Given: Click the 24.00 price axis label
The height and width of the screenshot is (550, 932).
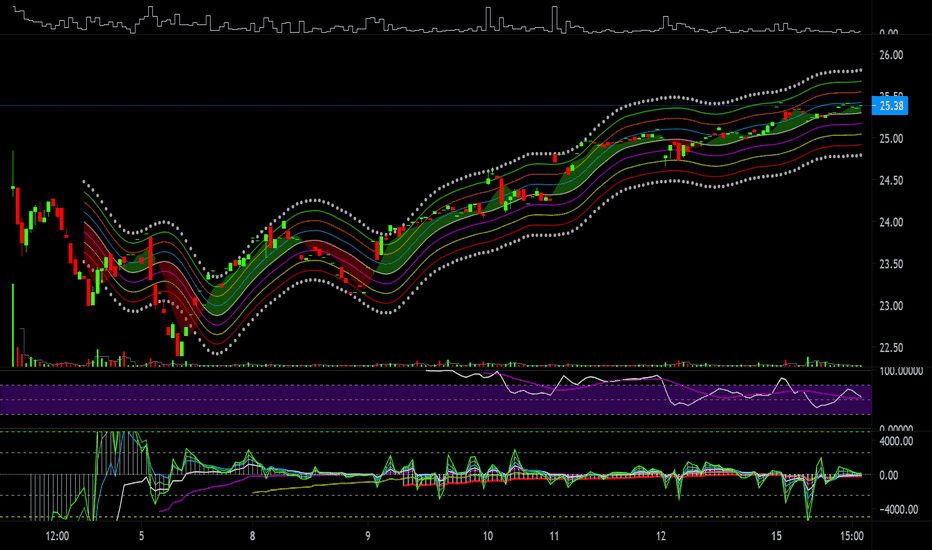Looking at the screenshot, I should (x=891, y=222).
